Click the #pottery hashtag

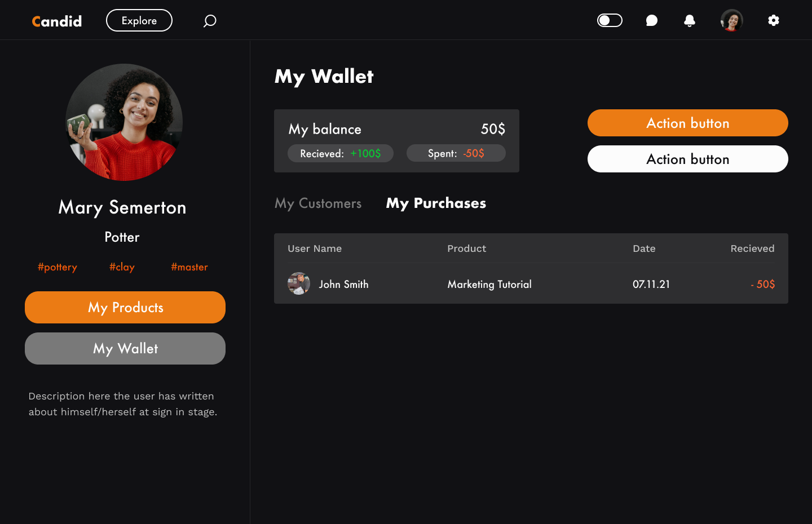(58, 267)
